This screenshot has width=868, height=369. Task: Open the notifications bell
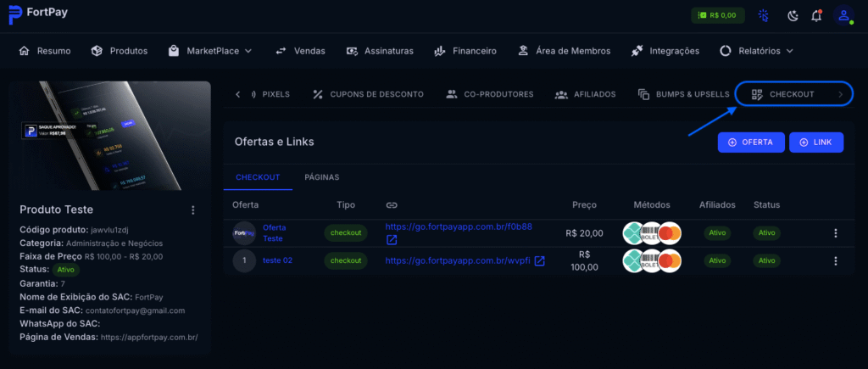816,15
